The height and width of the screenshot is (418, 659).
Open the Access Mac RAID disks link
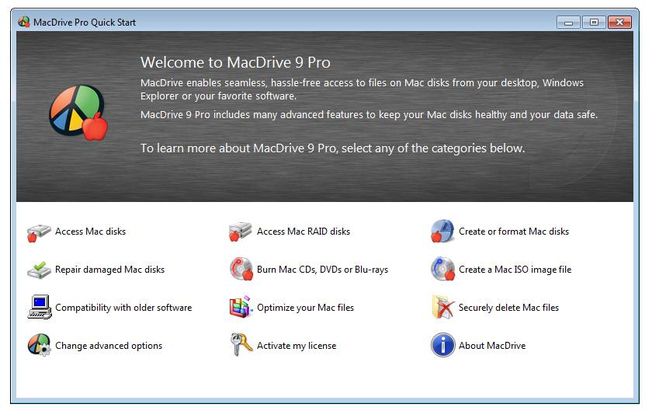point(303,231)
